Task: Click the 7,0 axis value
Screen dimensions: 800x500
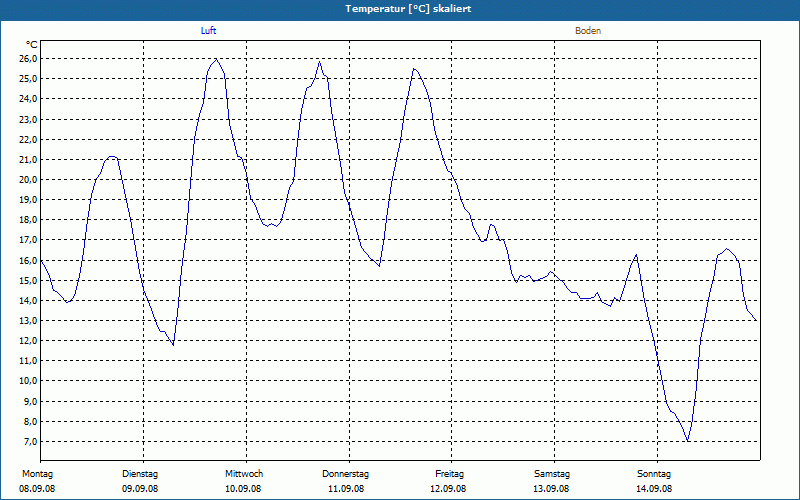Action: [x=31, y=441]
